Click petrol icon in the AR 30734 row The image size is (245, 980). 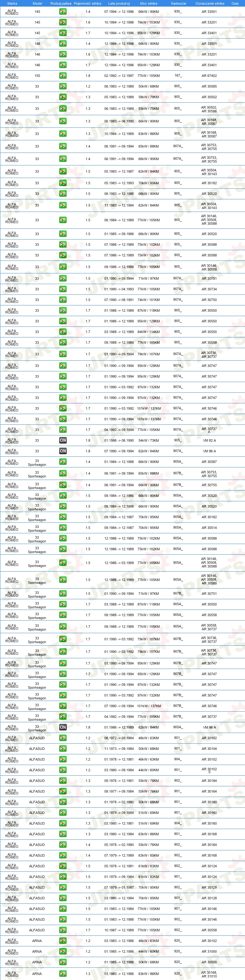63,289
